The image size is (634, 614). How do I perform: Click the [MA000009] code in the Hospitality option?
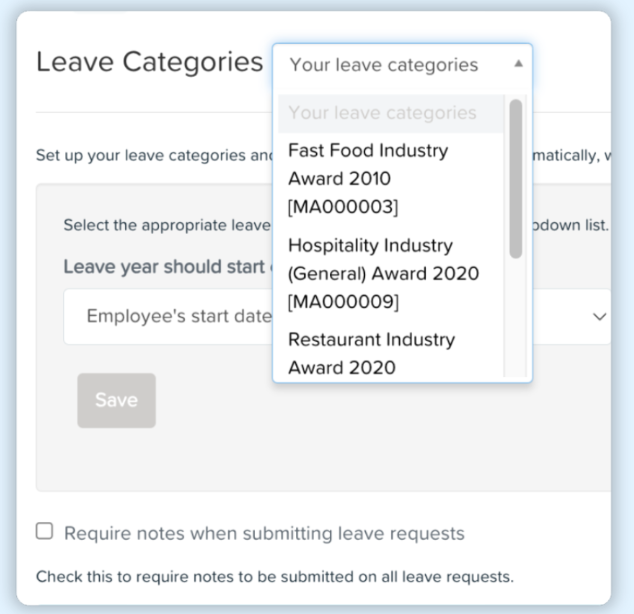(x=343, y=302)
